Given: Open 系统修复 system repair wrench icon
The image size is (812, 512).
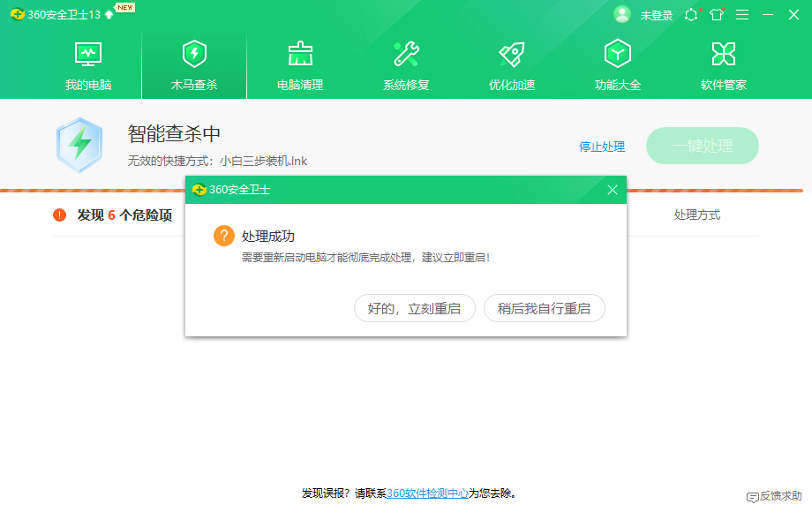Looking at the screenshot, I should [x=405, y=54].
